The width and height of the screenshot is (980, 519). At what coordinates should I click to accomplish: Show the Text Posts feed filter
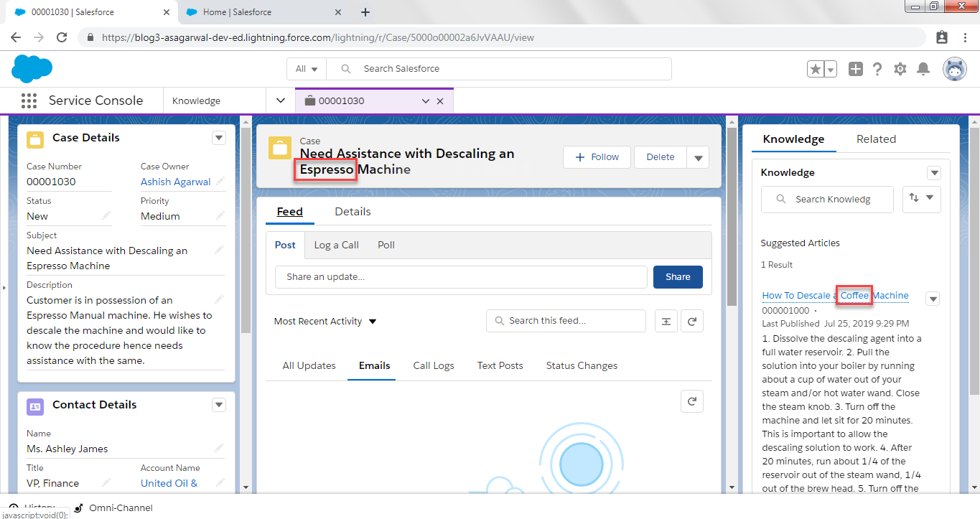tap(500, 365)
